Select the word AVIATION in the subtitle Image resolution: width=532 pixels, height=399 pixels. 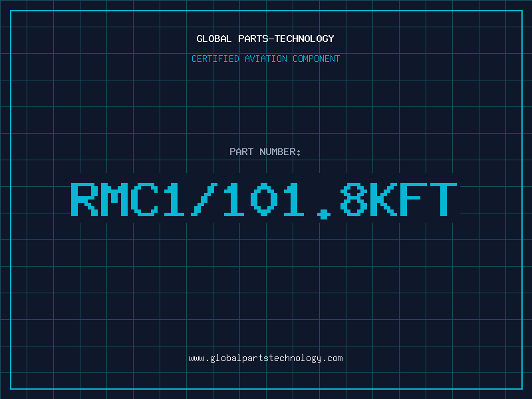tap(266, 59)
